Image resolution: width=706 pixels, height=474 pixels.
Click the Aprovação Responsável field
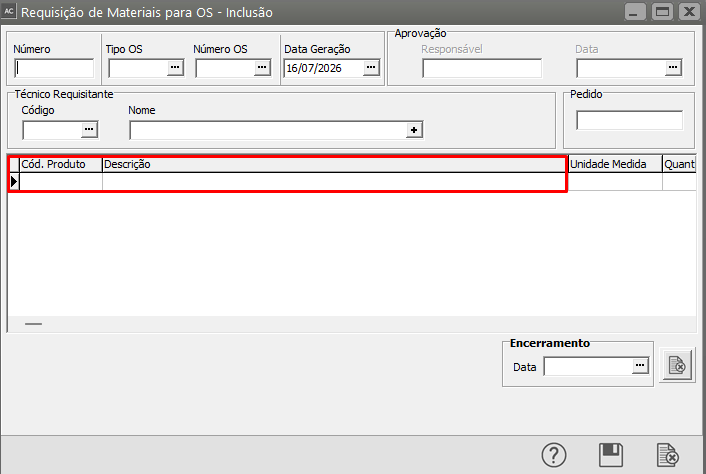[x=482, y=68]
